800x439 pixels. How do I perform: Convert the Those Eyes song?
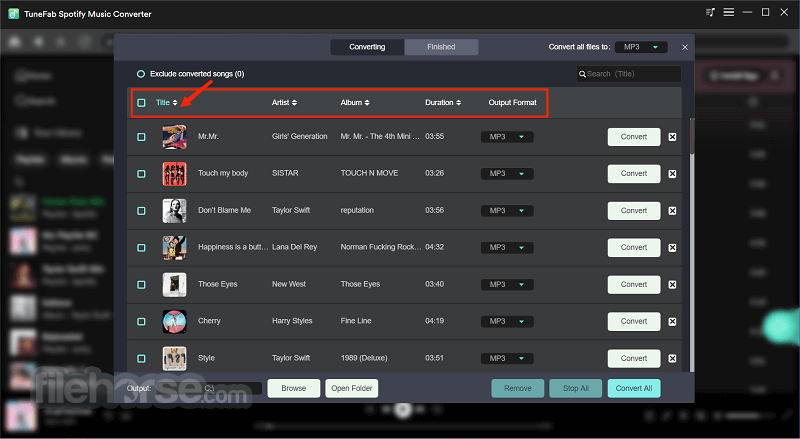pos(634,284)
